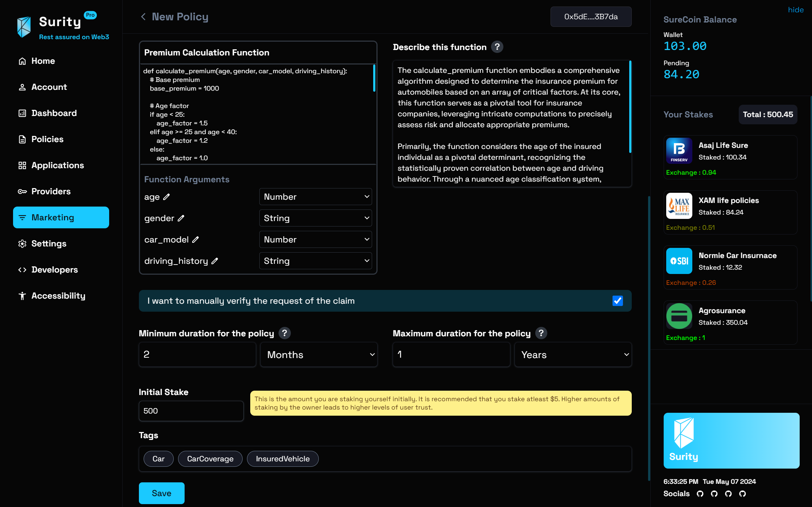
Task: Click the help icon beside Describe this function
Action: (x=497, y=47)
